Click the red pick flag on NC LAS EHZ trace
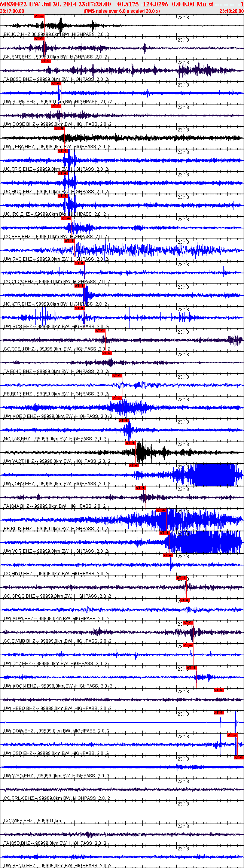Image resolution: width=244 pixels, height=868 pixels. pos(123,421)
